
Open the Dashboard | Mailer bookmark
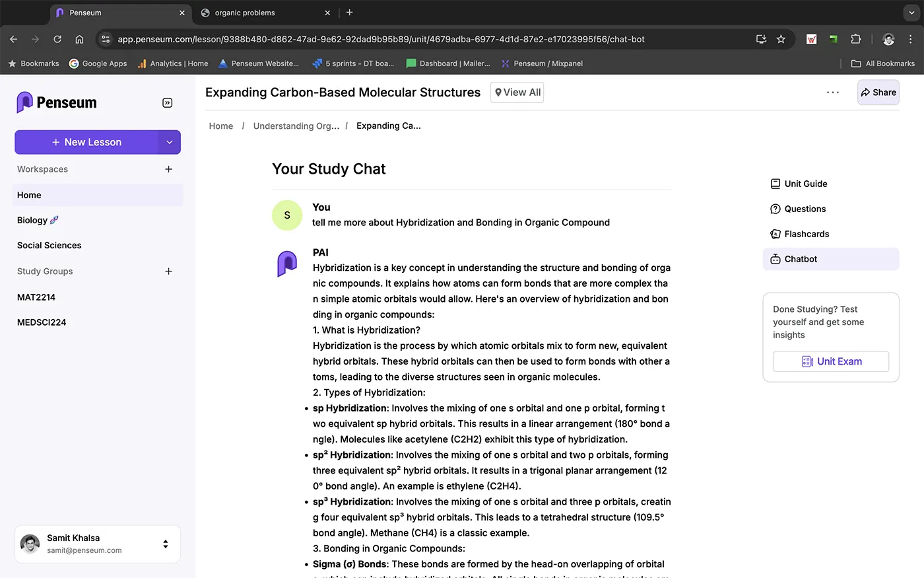tap(448, 63)
